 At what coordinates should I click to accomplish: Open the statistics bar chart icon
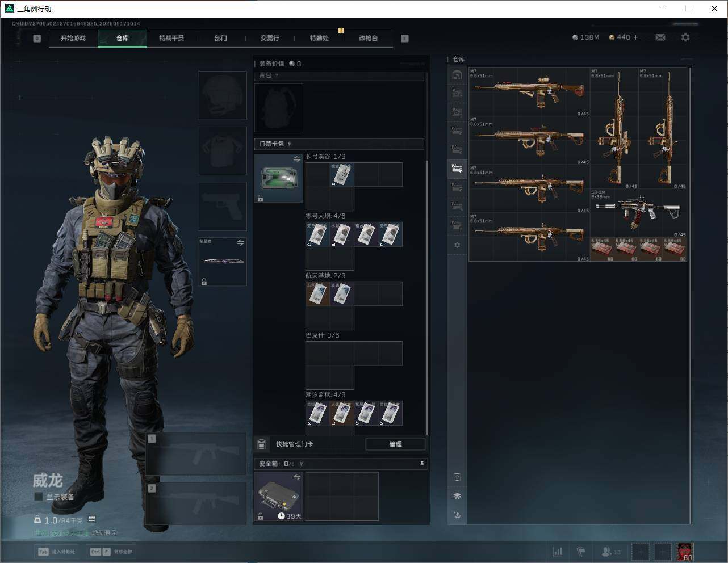tap(558, 552)
